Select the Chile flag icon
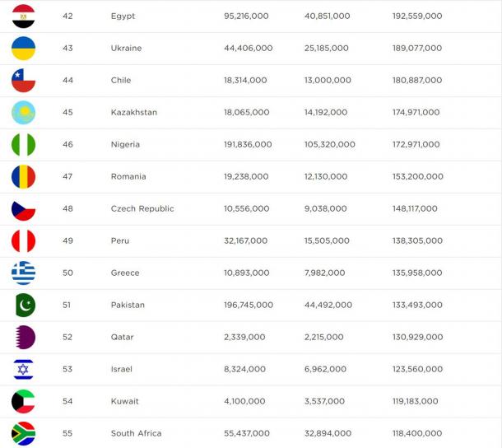This screenshot has width=502, height=448. (23, 81)
